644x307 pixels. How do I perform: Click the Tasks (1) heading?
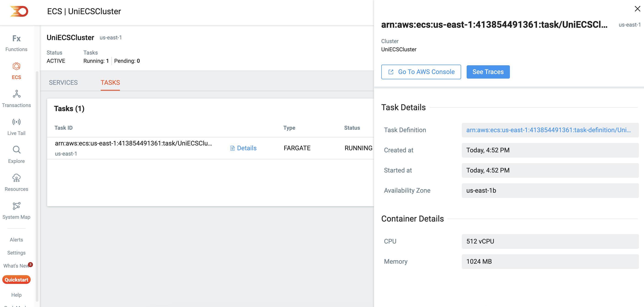tap(69, 109)
